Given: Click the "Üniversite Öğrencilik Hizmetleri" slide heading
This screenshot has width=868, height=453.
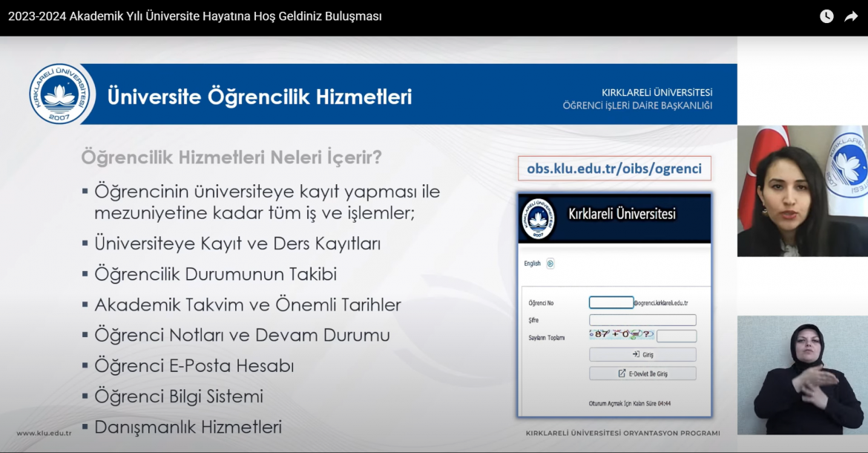Looking at the screenshot, I should 260,97.
